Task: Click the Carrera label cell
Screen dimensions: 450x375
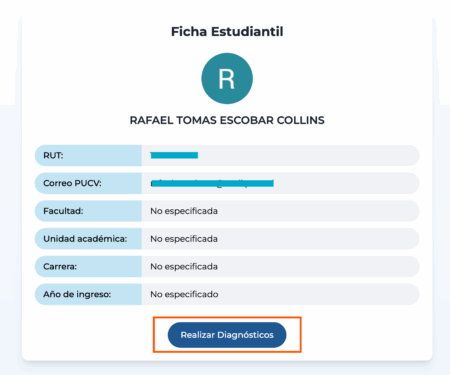Action: (x=88, y=266)
